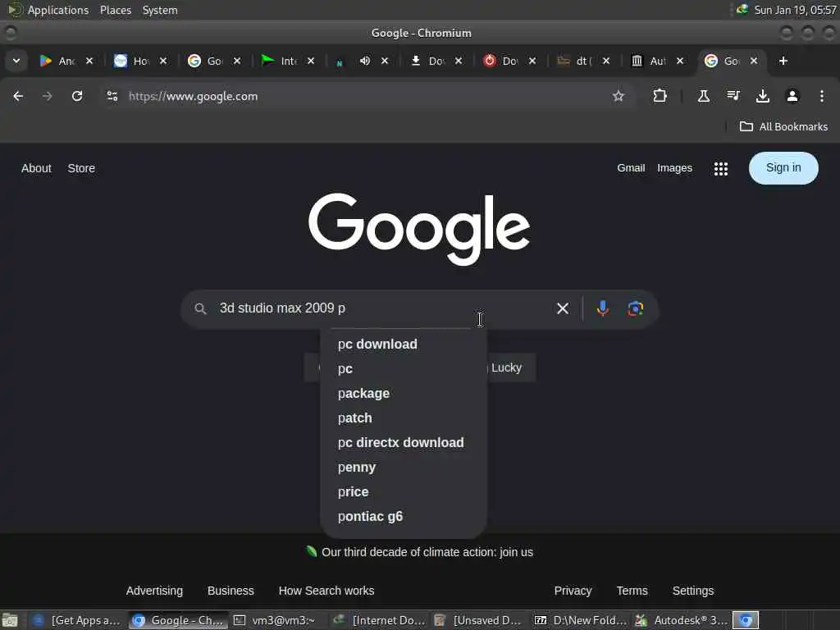Select the 'pontiac g6' suggestion
Image resolution: width=840 pixels, height=630 pixels.
(404, 517)
